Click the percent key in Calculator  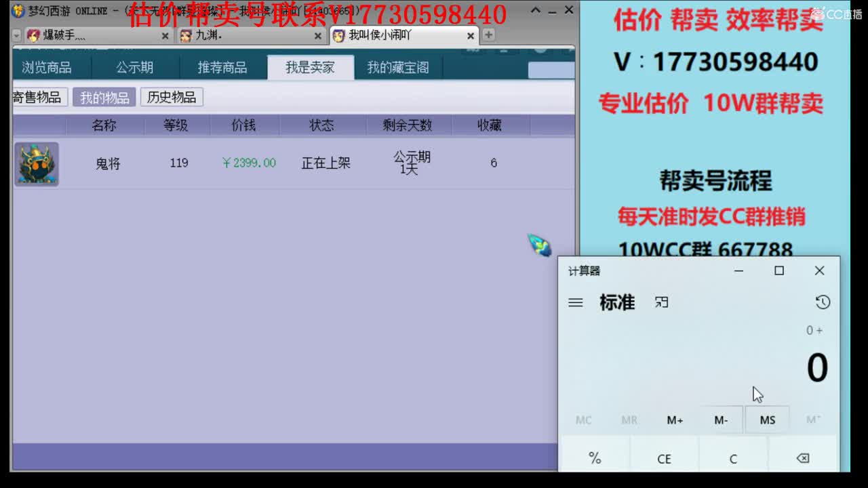(x=595, y=457)
